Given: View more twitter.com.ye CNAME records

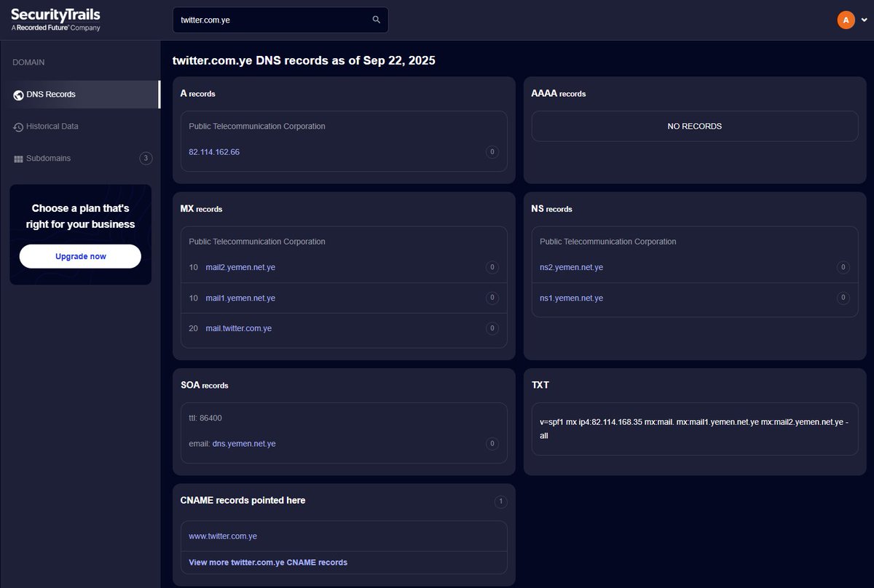Looking at the screenshot, I should pos(268,563).
